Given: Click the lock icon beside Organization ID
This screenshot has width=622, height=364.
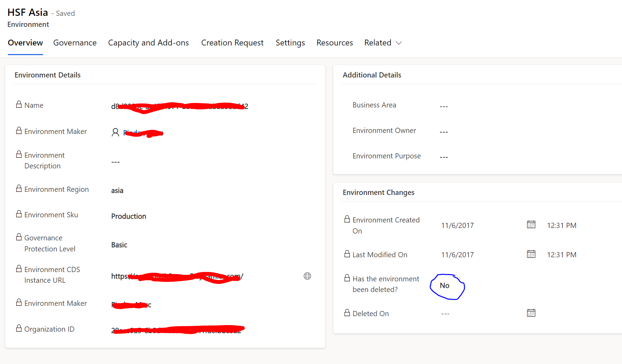Looking at the screenshot, I should point(18,328).
